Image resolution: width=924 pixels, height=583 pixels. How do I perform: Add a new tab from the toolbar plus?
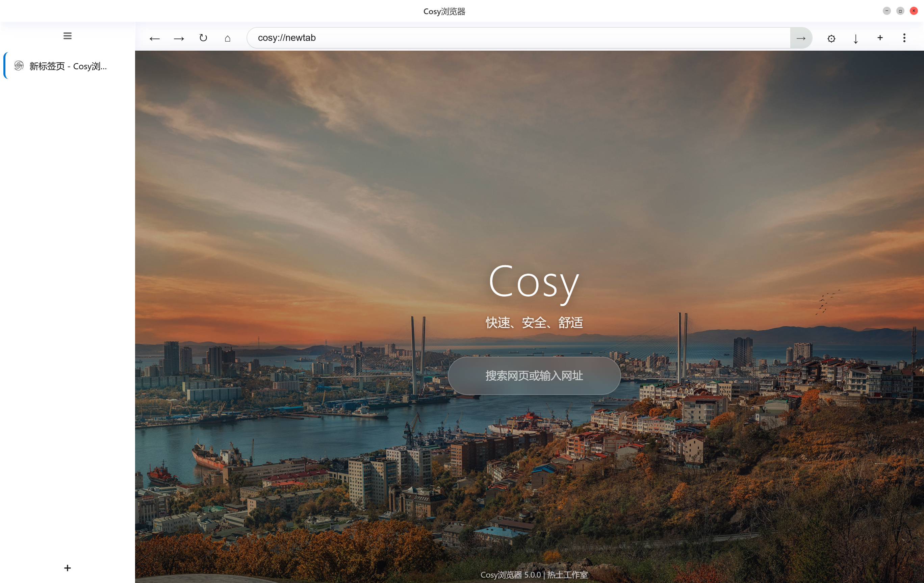[x=880, y=37]
